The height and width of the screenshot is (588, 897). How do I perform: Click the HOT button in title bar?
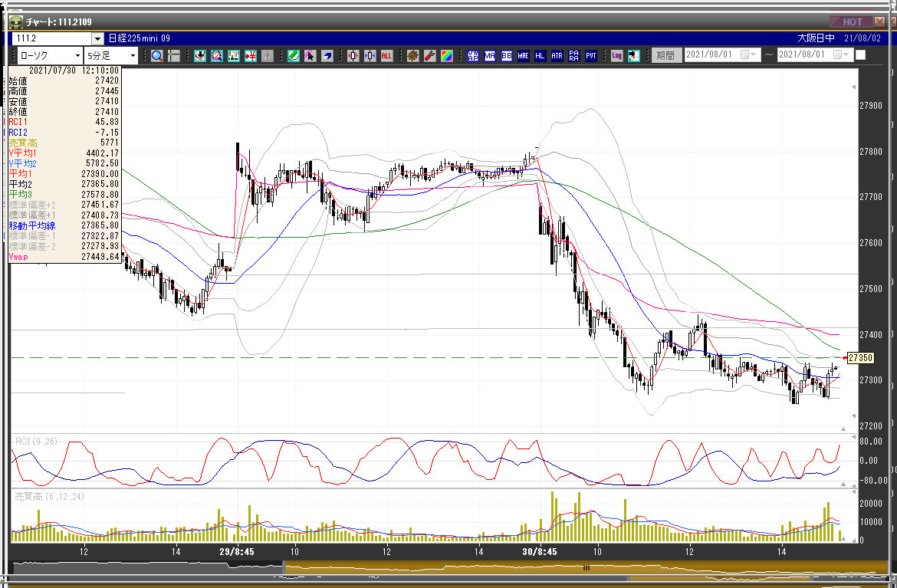click(853, 21)
